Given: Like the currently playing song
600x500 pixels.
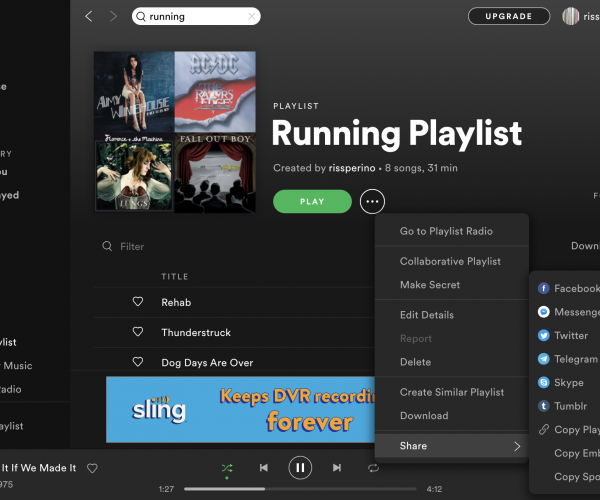Looking at the screenshot, I should click(92, 468).
